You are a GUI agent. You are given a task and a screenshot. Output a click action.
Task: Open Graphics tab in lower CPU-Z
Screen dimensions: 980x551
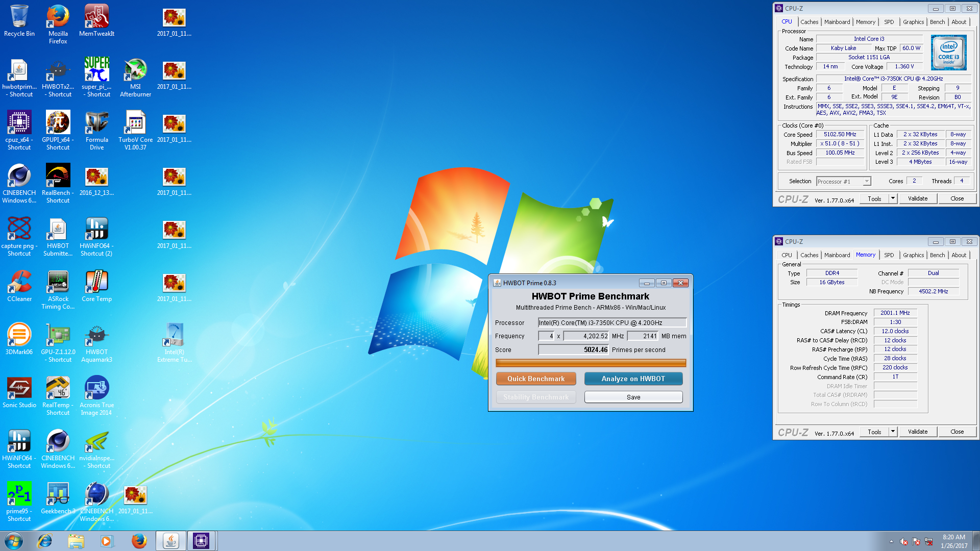pyautogui.click(x=913, y=255)
